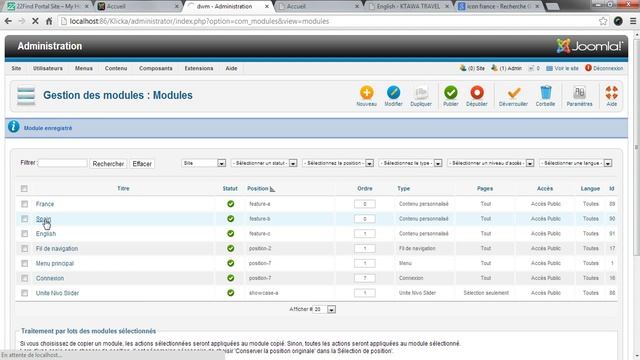Image resolution: width=640 pixels, height=360 pixels.
Task: Click the browser back arrow
Action: point(8,21)
